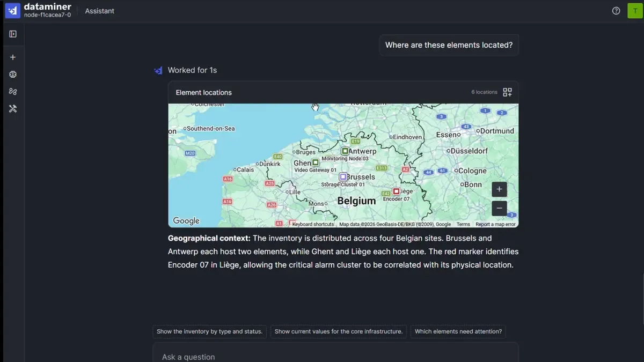Click the Dunkirk city label on map

[270, 164]
